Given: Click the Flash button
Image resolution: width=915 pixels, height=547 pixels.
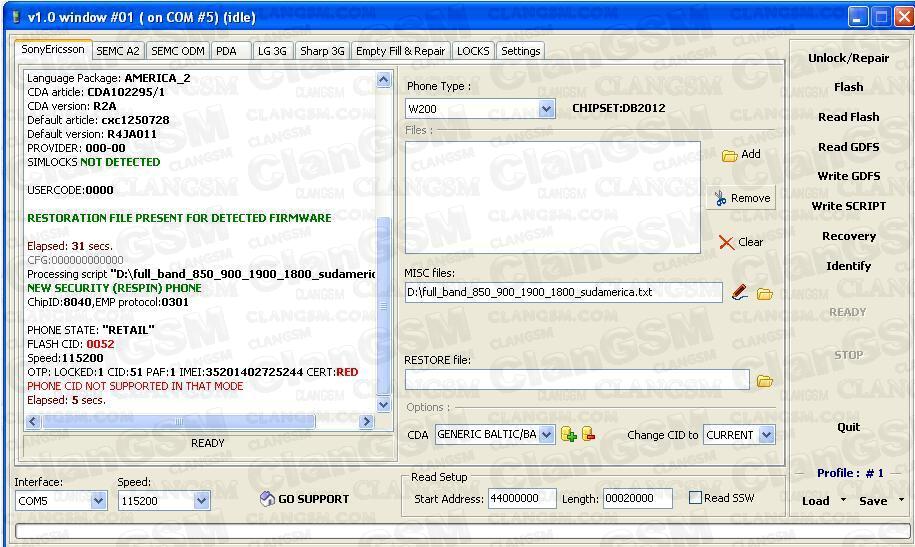Looking at the screenshot, I should (x=848, y=87).
